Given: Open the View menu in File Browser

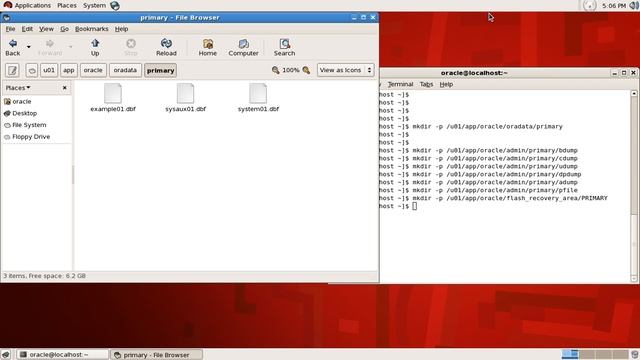Looking at the screenshot, I should tap(46, 29).
